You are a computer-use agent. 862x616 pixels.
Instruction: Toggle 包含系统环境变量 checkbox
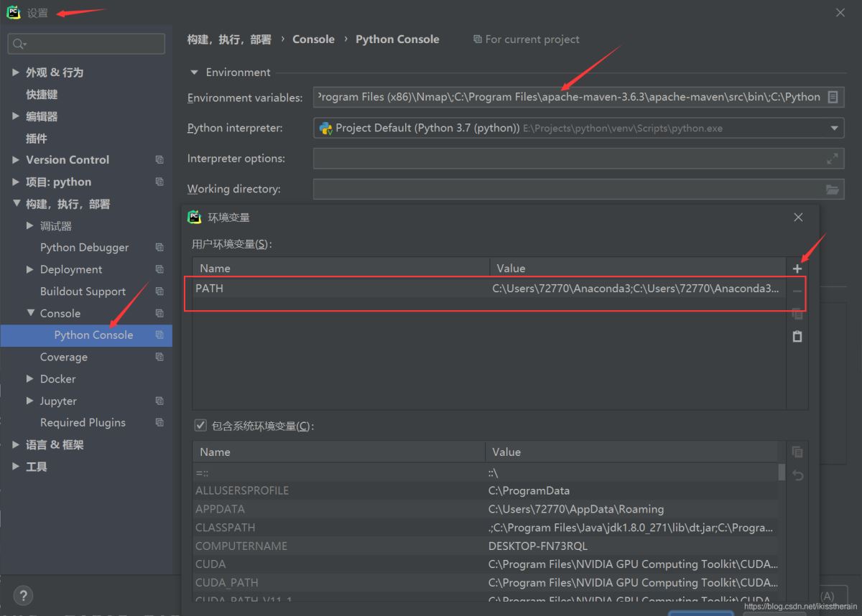[x=200, y=426]
